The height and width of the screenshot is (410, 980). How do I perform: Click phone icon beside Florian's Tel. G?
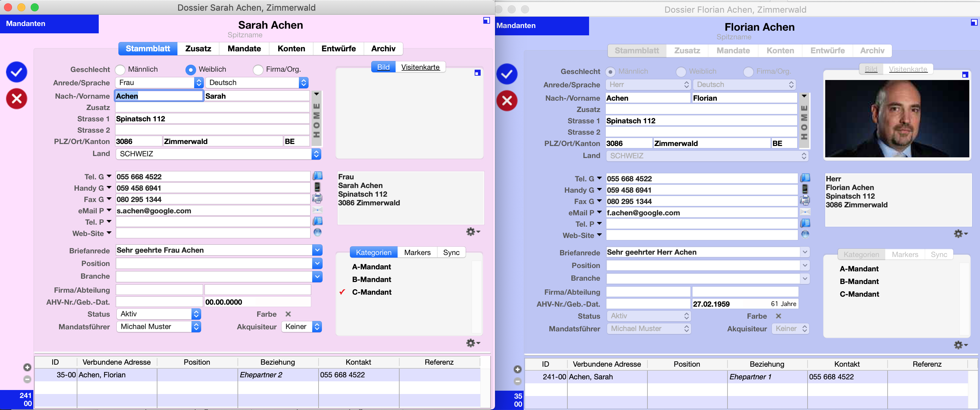coord(805,178)
